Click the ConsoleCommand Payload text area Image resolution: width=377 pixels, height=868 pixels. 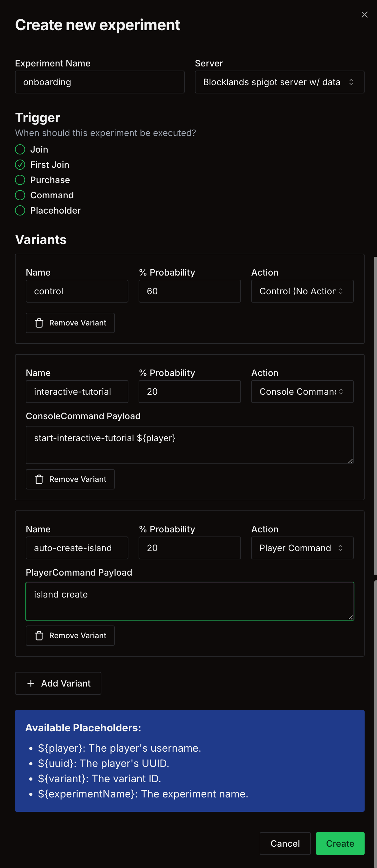pos(189,445)
